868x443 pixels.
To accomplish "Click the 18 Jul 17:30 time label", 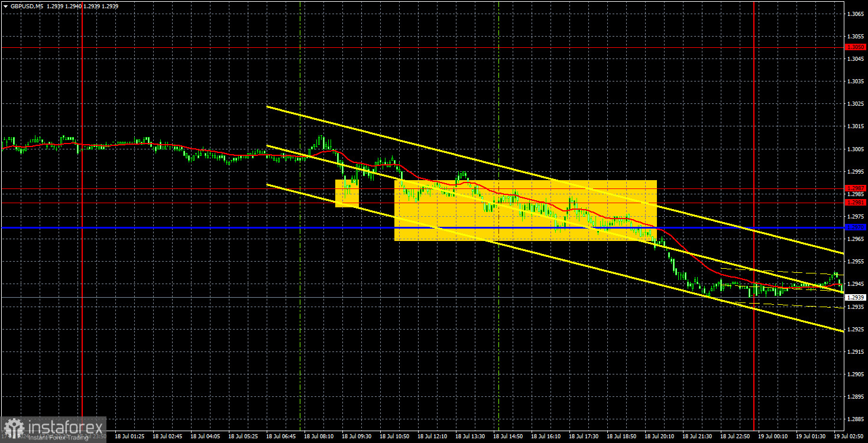I will coord(584,437).
